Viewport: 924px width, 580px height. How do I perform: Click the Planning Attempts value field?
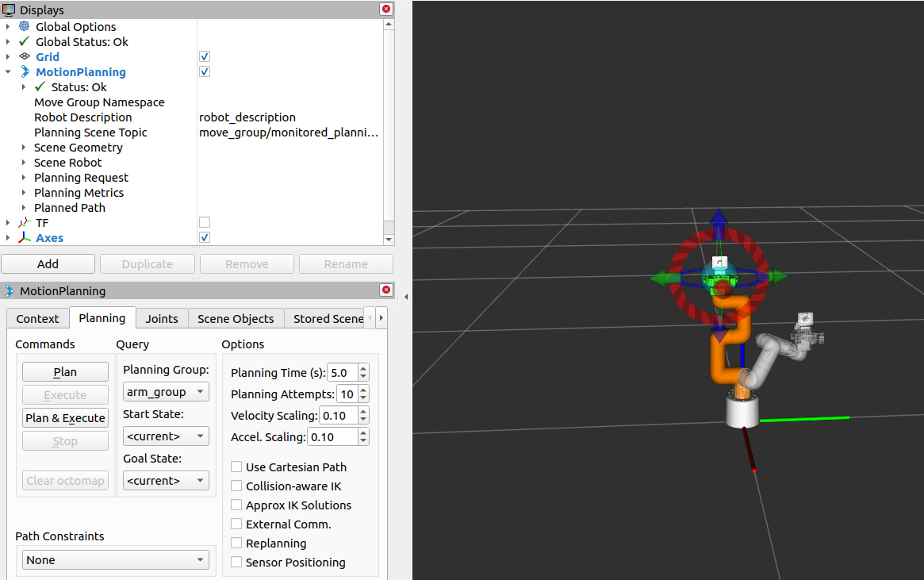tap(347, 394)
